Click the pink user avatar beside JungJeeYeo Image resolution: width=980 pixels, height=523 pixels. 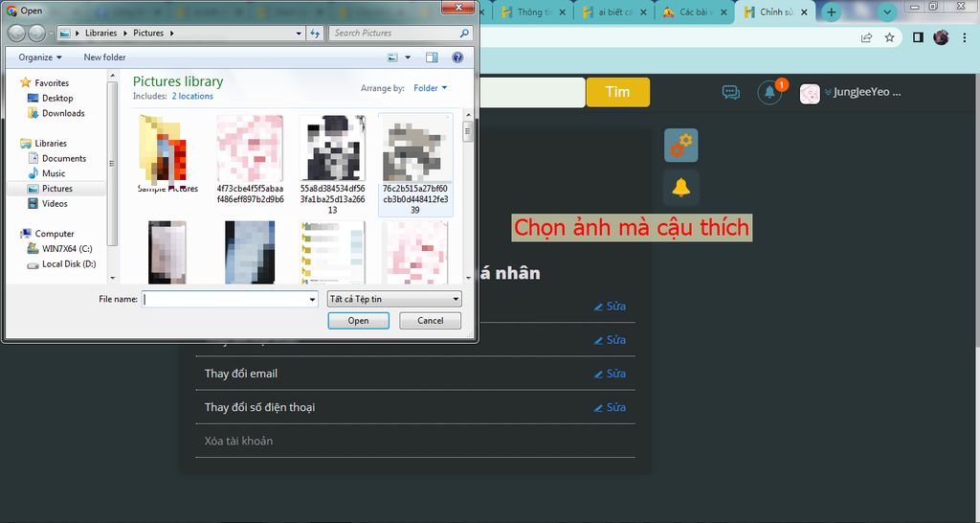point(810,94)
